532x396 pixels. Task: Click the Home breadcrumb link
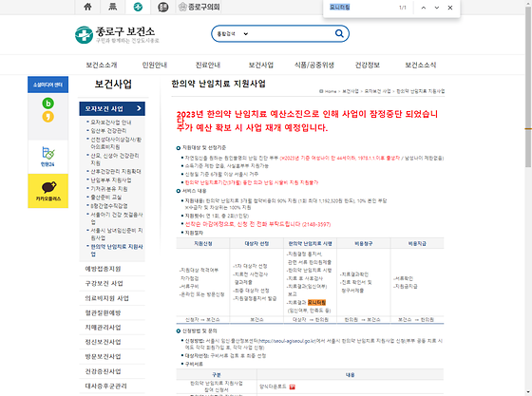tap(331, 91)
